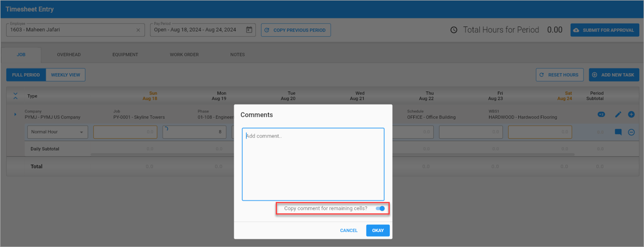The width and height of the screenshot is (644, 247).
Task: Click the Total Hours for Period value 0.00
Action: tap(555, 30)
